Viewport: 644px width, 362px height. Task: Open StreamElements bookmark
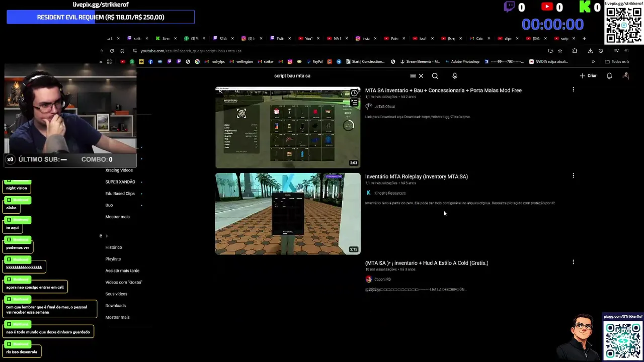click(420, 62)
